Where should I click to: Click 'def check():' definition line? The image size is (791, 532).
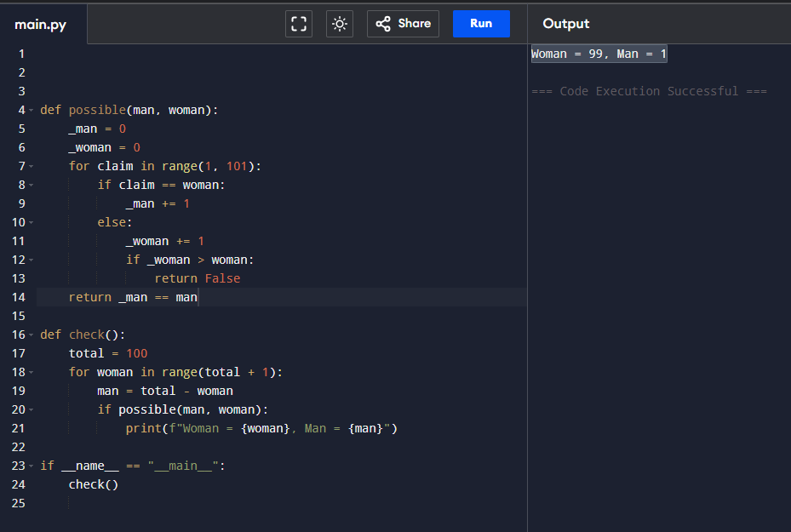point(83,335)
